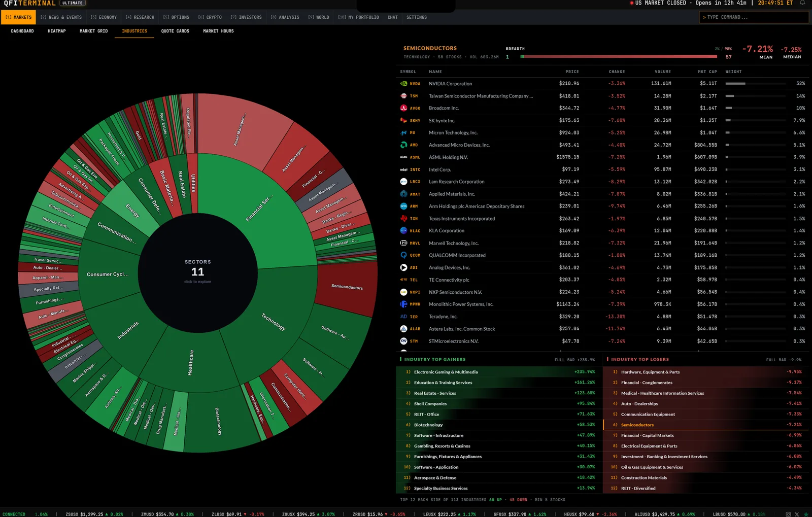Click the ZSUSX ticker in bottom tape
Image resolution: width=812 pixels, height=517 pixels.
point(94,514)
